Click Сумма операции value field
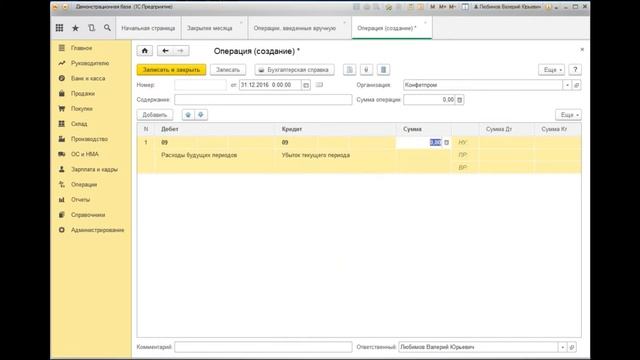The height and width of the screenshot is (360, 640). 429,100
